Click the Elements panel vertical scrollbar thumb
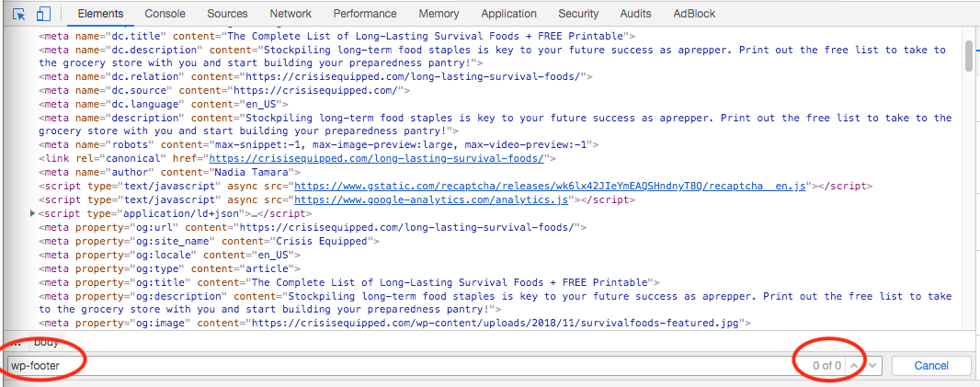 (x=969, y=56)
